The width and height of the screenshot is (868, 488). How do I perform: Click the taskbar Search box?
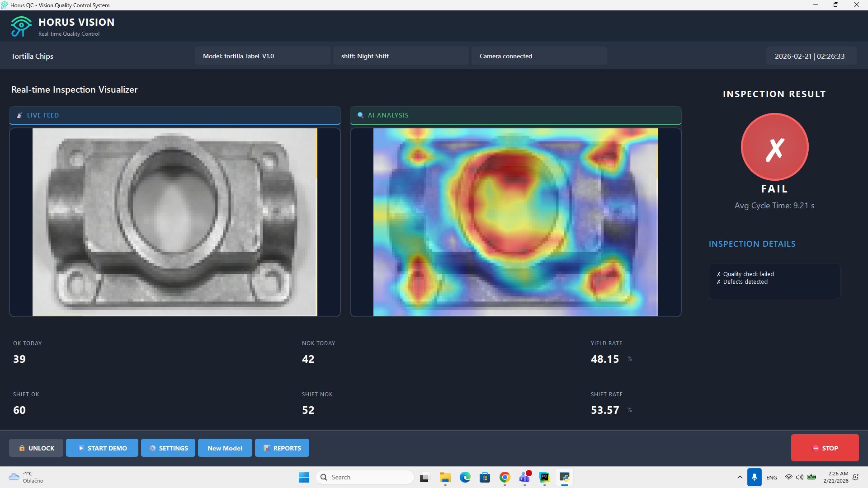365,477
